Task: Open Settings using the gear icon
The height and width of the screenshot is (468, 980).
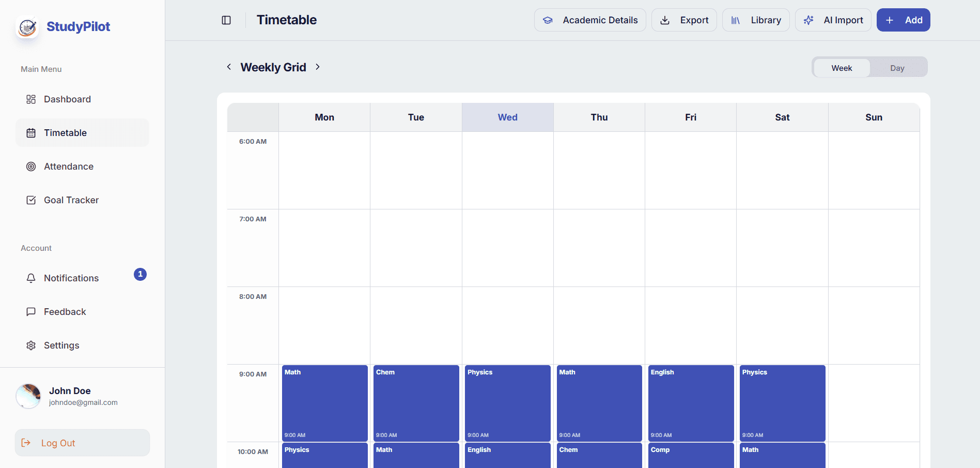Action: [31, 345]
